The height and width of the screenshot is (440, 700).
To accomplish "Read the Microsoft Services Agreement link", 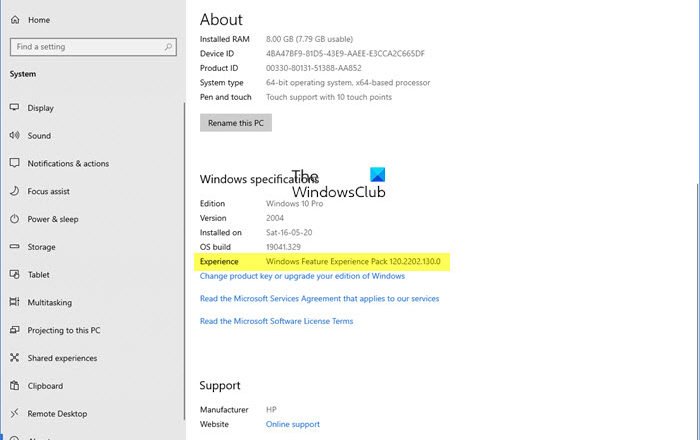I will click(320, 299).
